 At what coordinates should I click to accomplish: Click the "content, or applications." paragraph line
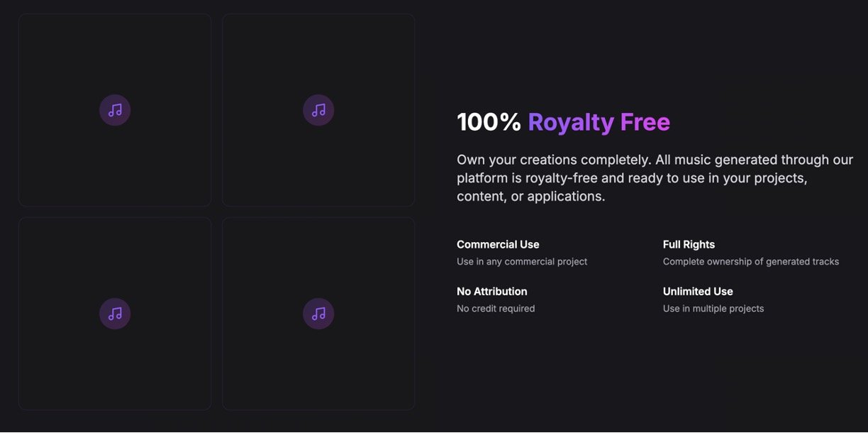pos(530,197)
